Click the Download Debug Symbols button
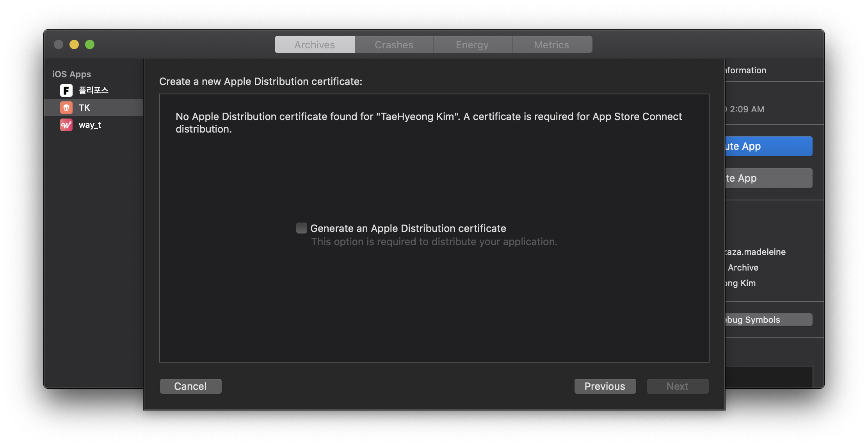The height and width of the screenshot is (446, 868). coord(768,320)
